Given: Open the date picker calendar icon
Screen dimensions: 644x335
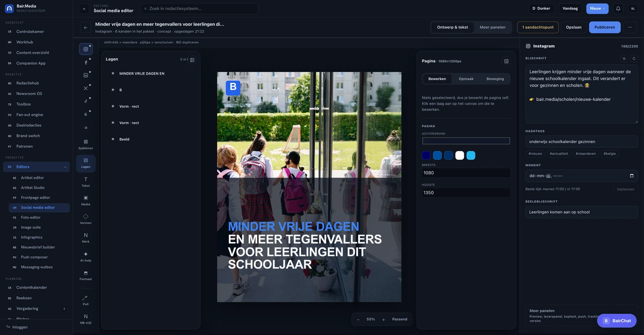Looking at the screenshot, I should (x=632, y=176).
